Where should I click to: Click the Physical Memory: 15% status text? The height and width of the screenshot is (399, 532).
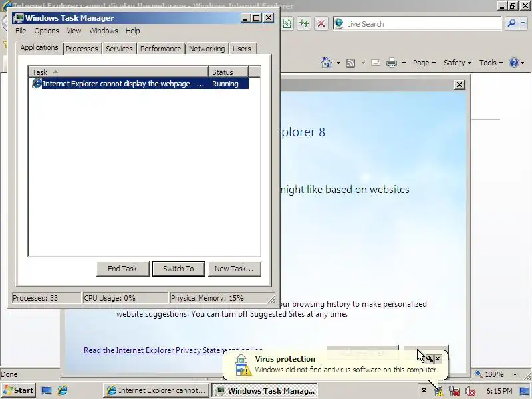[x=207, y=298]
